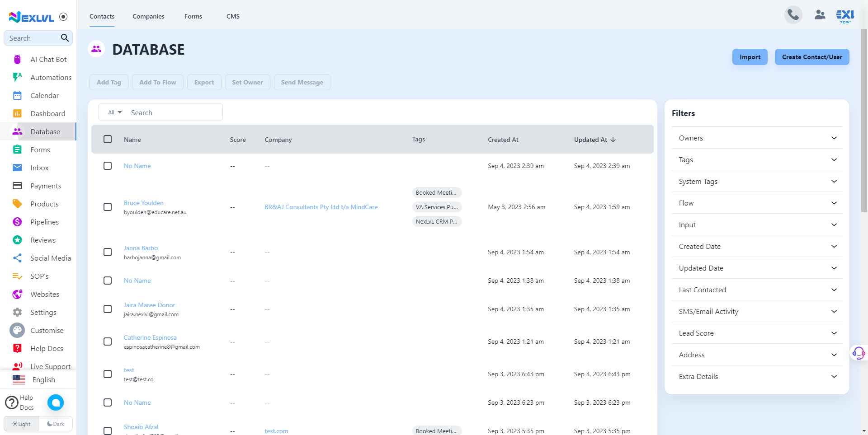This screenshot has width=868, height=435.
Task: Open Database in the sidebar menu
Action: click(38, 131)
